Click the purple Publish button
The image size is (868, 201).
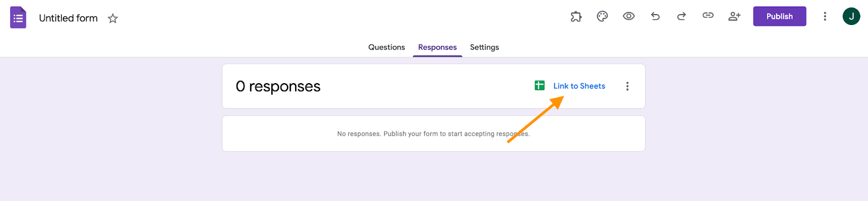780,16
